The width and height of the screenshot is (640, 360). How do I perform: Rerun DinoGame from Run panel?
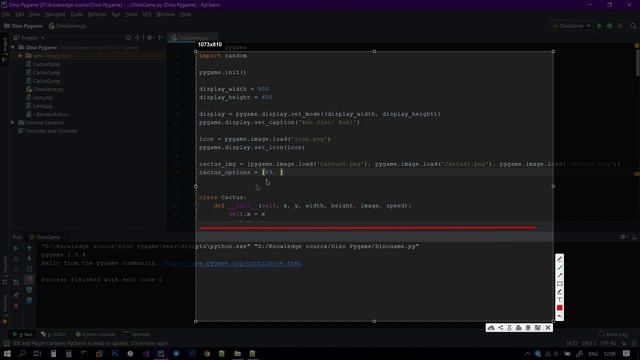coord(16,248)
